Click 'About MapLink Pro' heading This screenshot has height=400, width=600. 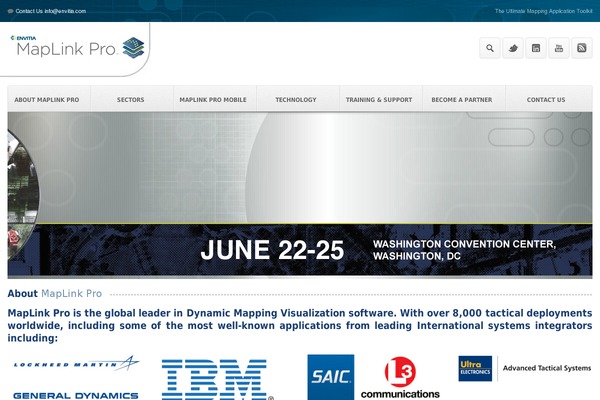coord(55,294)
